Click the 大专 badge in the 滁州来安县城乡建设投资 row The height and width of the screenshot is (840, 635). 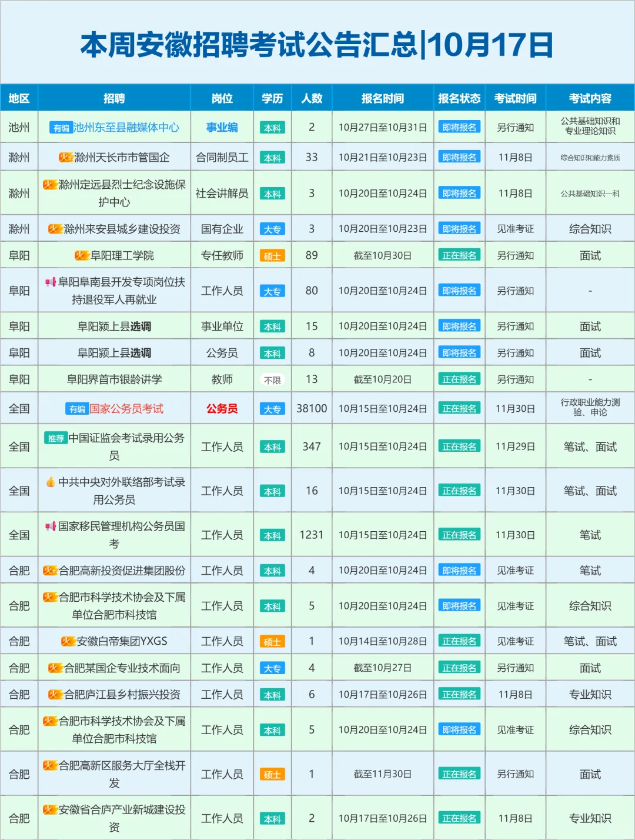(x=272, y=229)
